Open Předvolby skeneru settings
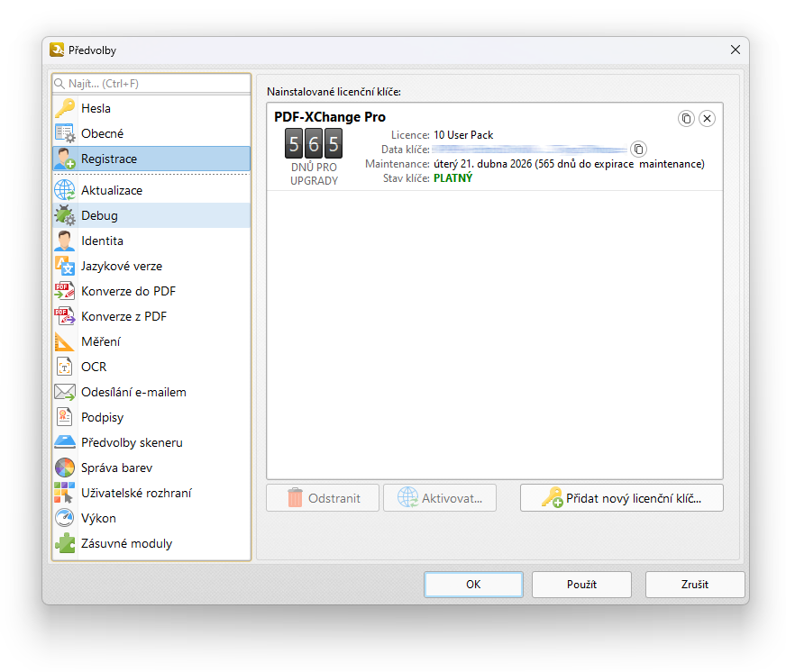786x672 pixels. pos(151,442)
